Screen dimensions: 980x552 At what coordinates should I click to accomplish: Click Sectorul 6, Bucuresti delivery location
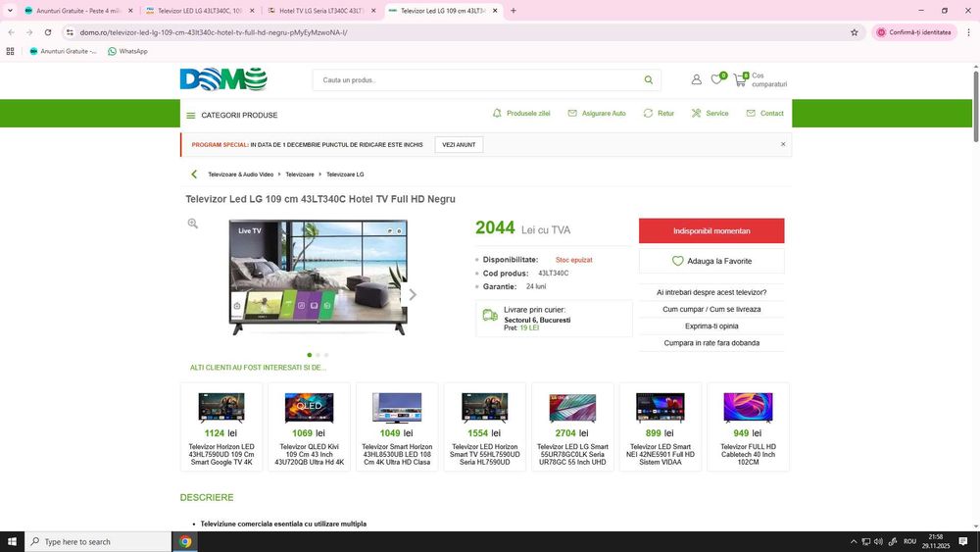(x=537, y=320)
